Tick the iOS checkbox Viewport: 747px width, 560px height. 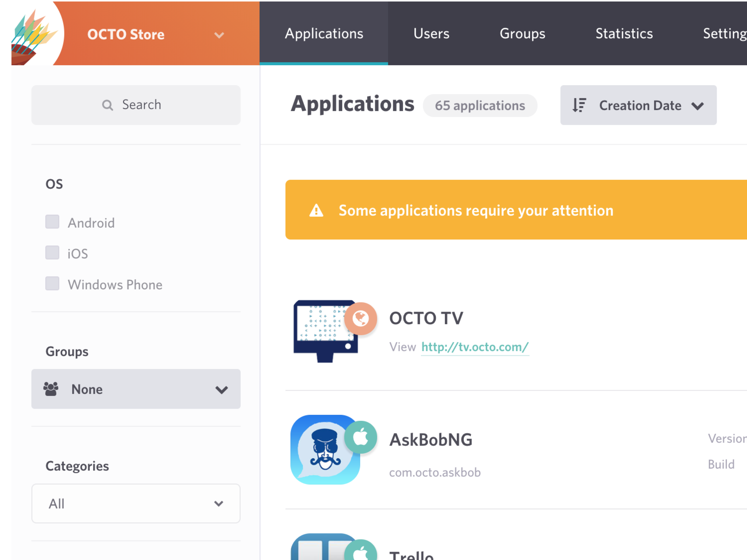(52, 253)
